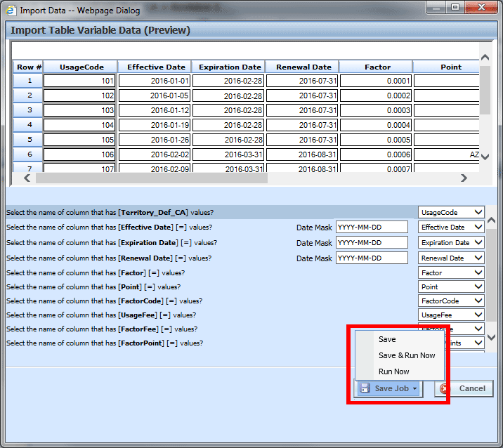The height and width of the screenshot is (448, 503).
Task: Click the column mapping list scroll down arrow
Action: pos(491,337)
